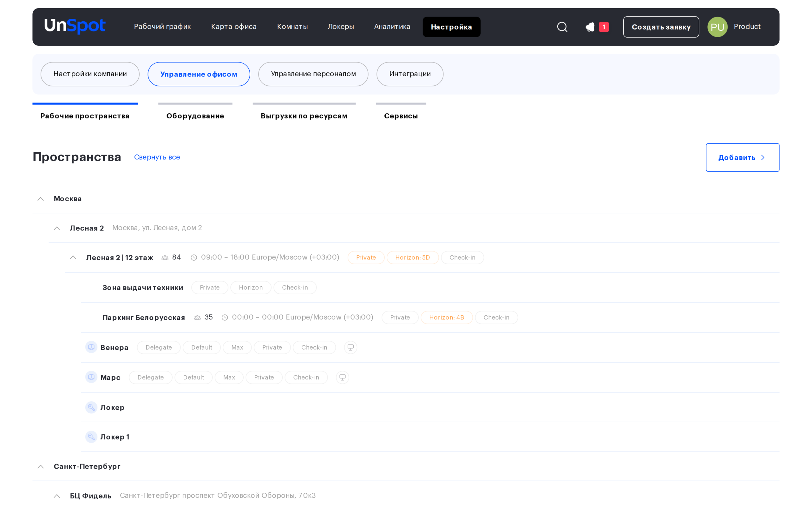Toggle the Max tag on Марс

point(229,377)
